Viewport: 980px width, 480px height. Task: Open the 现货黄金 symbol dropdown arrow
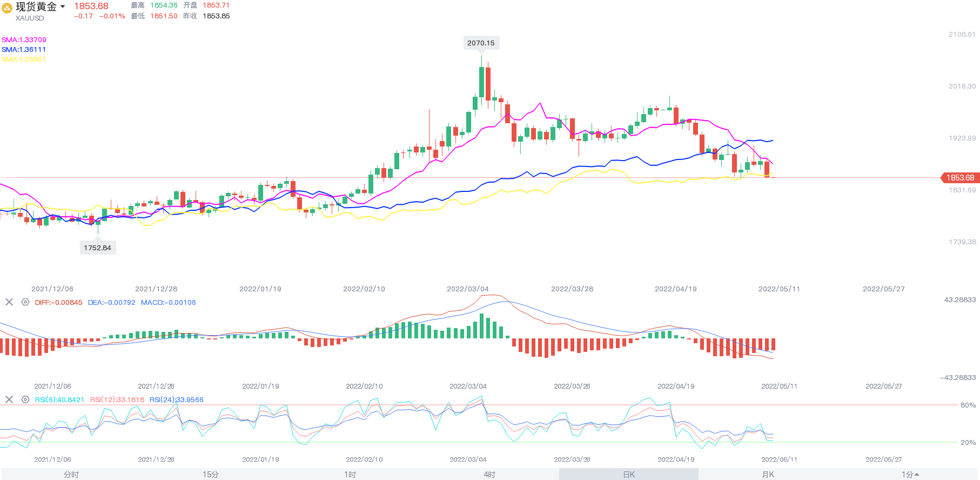point(63,6)
